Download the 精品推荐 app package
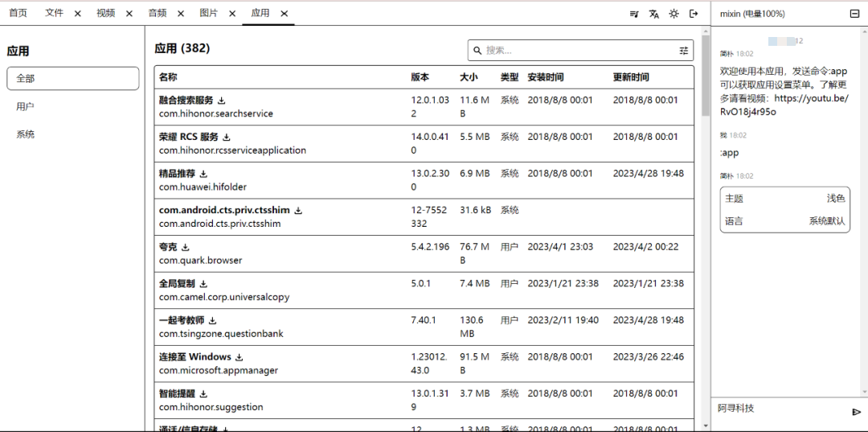868x432 pixels. (203, 173)
